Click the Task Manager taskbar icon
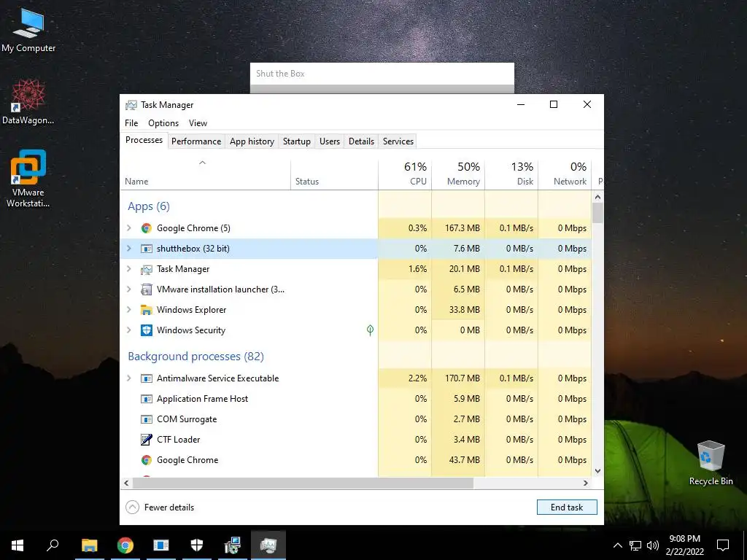Viewport: 747px width, 560px height. (268, 545)
